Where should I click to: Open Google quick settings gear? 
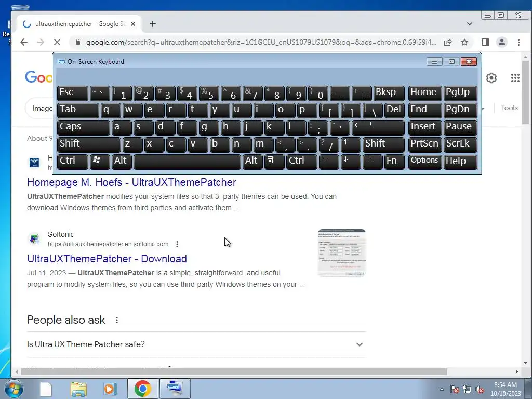(x=491, y=78)
